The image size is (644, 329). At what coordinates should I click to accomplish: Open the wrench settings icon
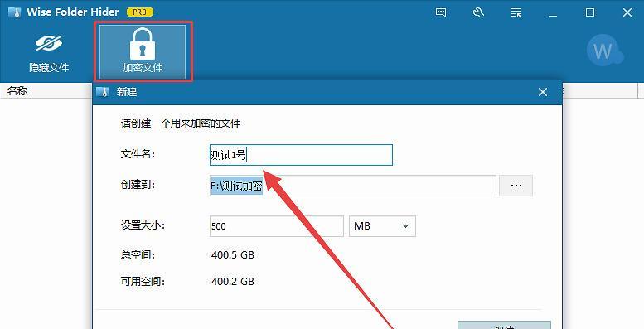(x=478, y=12)
